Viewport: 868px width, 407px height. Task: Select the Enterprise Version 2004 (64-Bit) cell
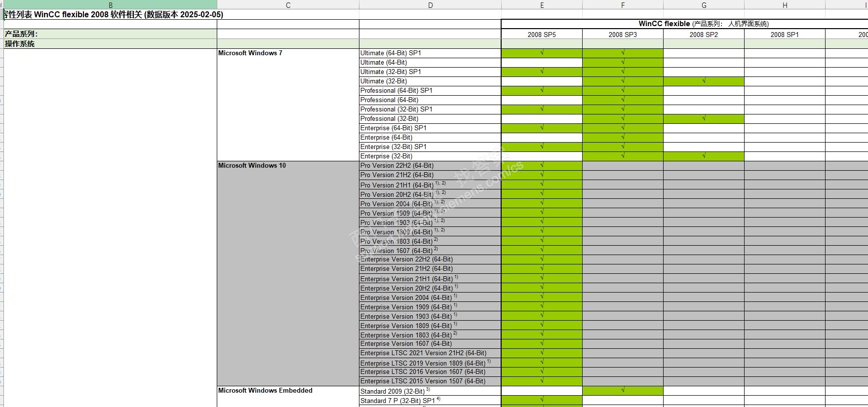[430, 297]
